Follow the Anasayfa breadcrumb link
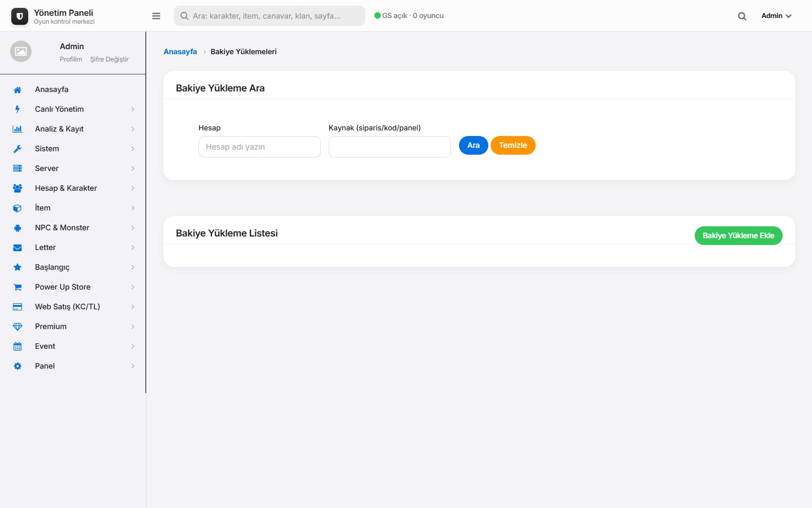The width and height of the screenshot is (812, 508). coord(180,51)
